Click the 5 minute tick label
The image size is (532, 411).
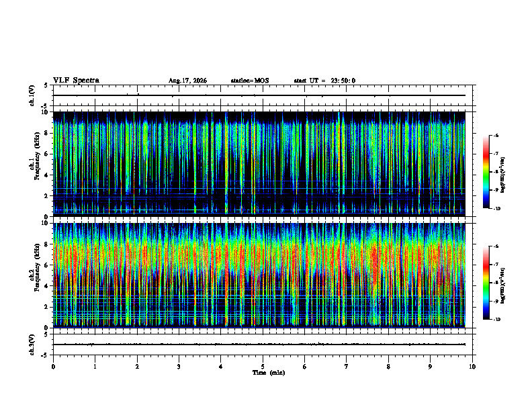(x=263, y=367)
